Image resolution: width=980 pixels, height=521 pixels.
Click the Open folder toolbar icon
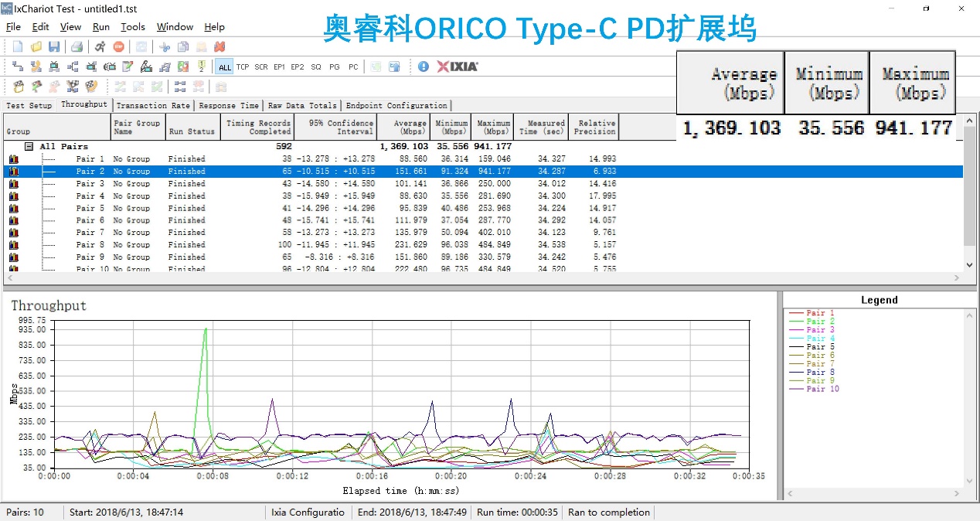pyautogui.click(x=36, y=47)
